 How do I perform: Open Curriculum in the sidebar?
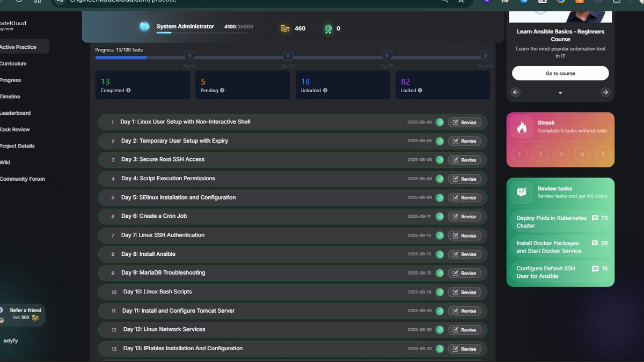pyautogui.click(x=13, y=64)
